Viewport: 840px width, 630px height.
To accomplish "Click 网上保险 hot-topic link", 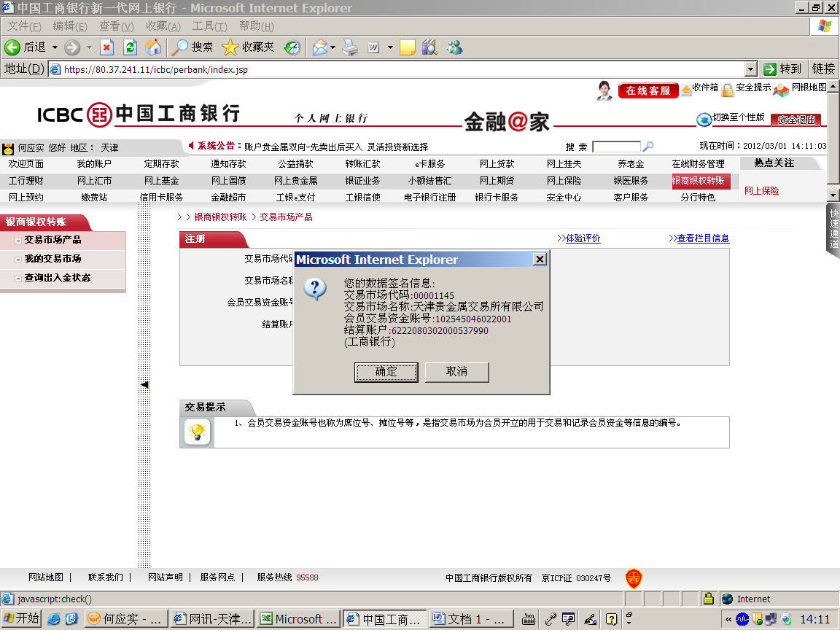I will 761,191.
